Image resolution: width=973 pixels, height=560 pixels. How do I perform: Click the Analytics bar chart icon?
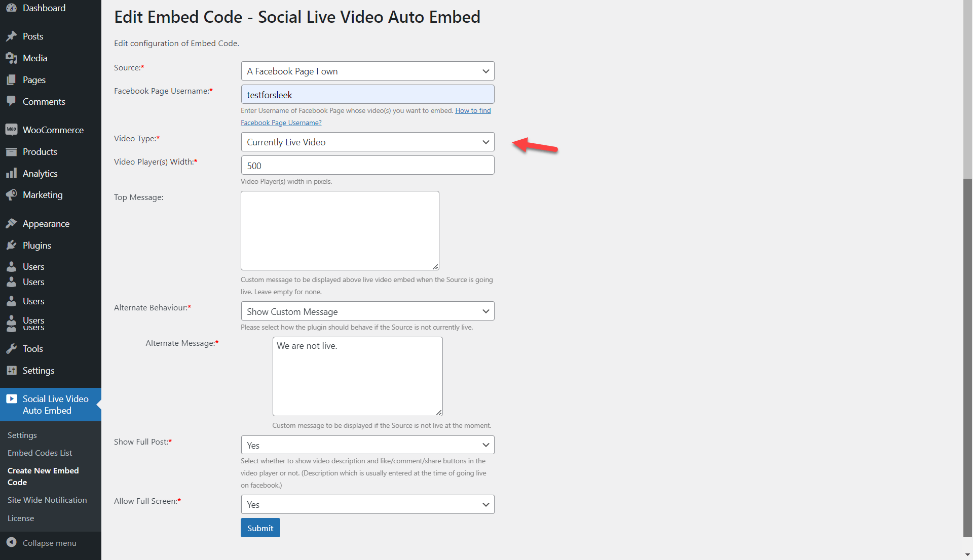(11, 174)
